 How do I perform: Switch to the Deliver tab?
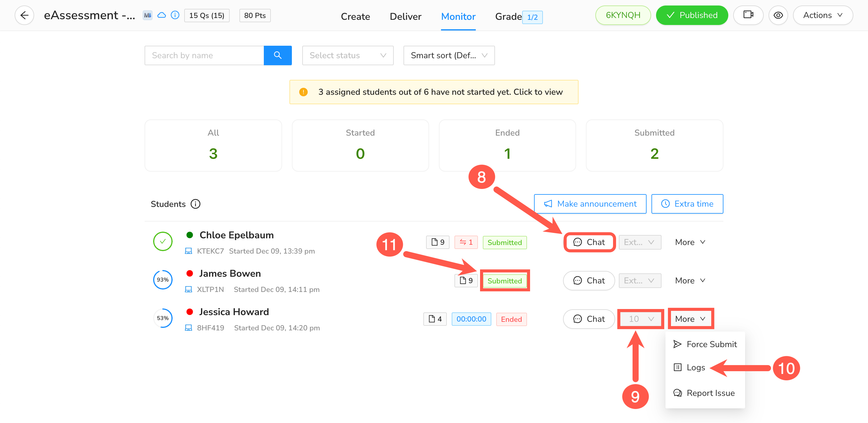(405, 16)
